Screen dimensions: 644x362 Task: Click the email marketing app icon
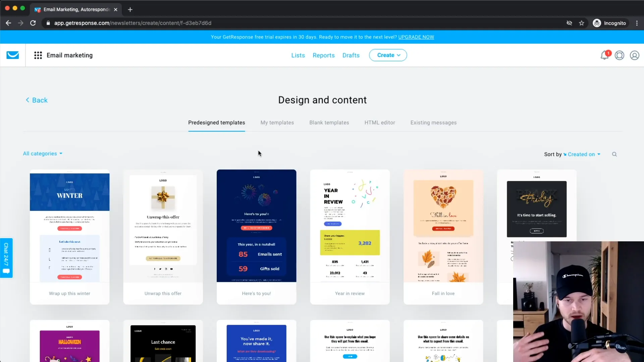(12, 55)
